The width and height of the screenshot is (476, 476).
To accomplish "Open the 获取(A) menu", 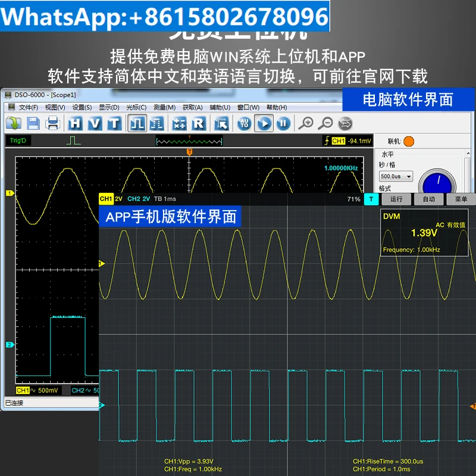I will point(192,107).
